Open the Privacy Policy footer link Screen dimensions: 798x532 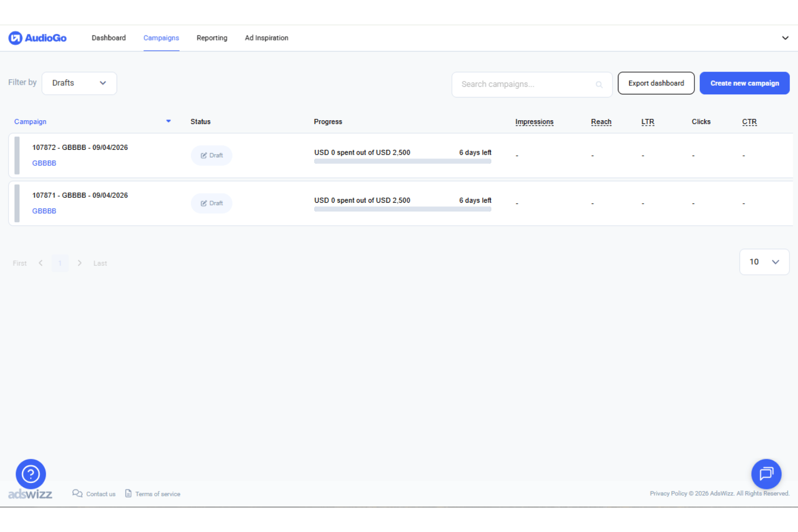(669, 493)
